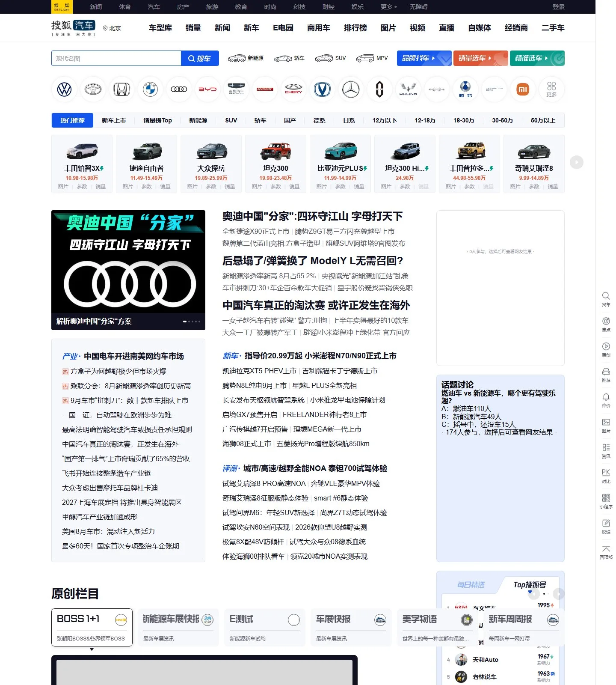Open the 品牌找车 selector

pos(424,58)
